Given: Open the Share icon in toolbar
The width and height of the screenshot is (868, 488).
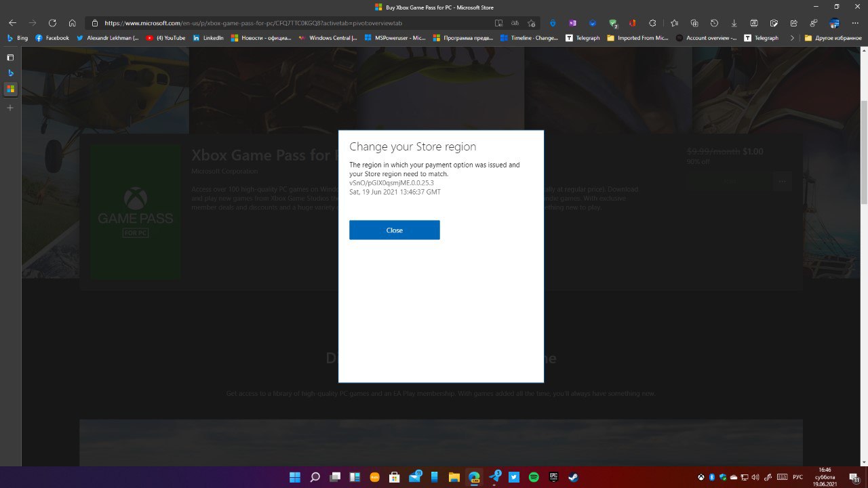Looking at the screenshot, I should click(793, 22).
